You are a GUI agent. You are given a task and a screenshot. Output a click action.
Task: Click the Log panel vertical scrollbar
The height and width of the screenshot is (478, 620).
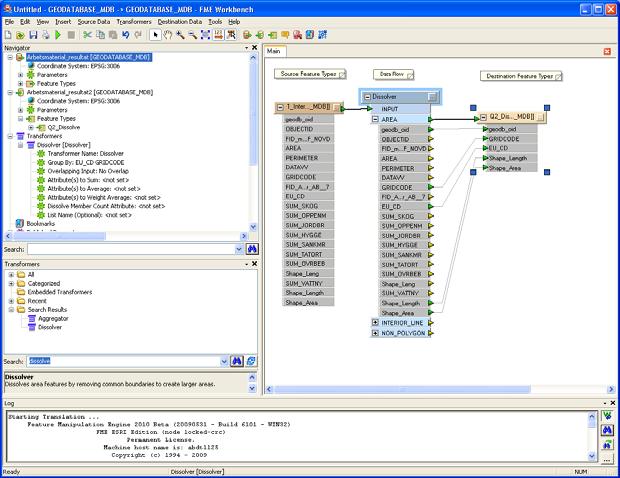pyautogui.click(x=592, y=424)
